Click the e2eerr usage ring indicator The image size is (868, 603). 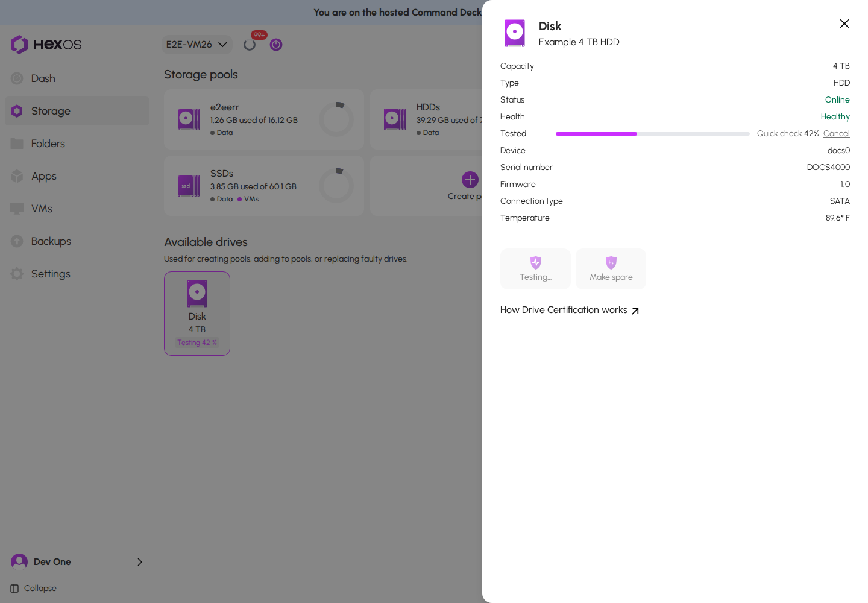(336, 119)
